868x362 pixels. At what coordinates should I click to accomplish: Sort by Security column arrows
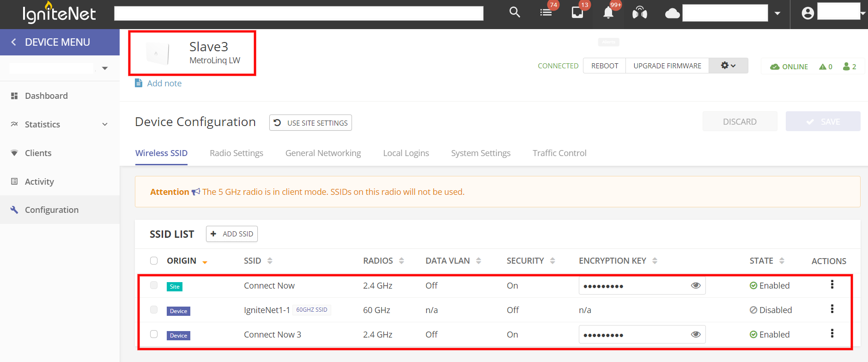pos(552,260)
